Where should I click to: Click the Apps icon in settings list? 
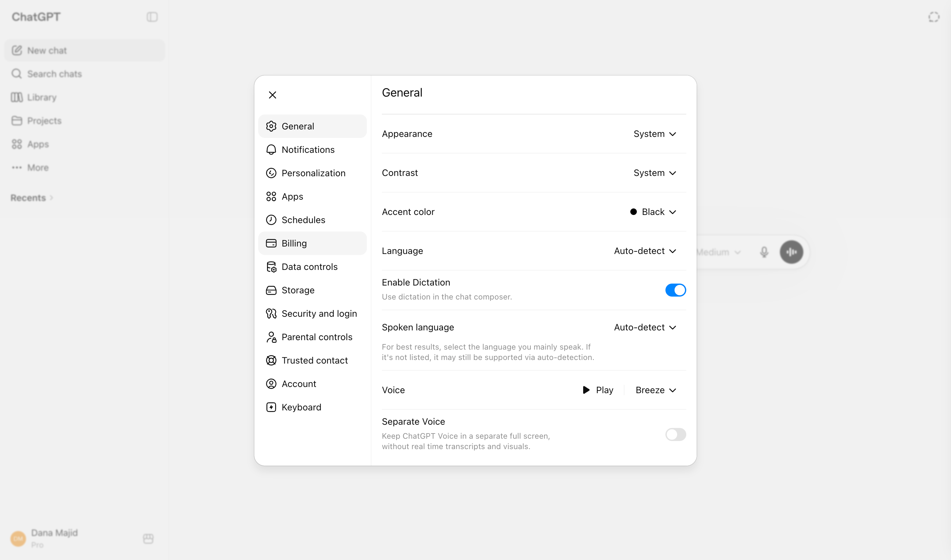[x=271, y=196]
